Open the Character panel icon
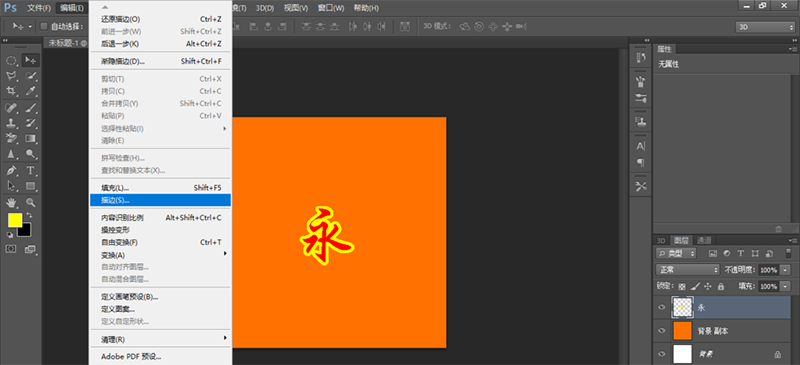 click(641, 146)
